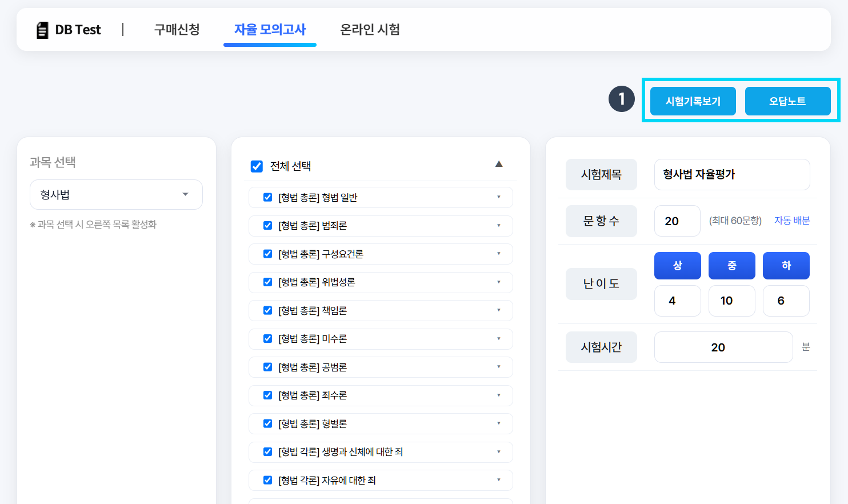Uncheck the 전체 선택 checkbox
The width and height of the screenshot is (848, 504).
[x=256, y=166]
